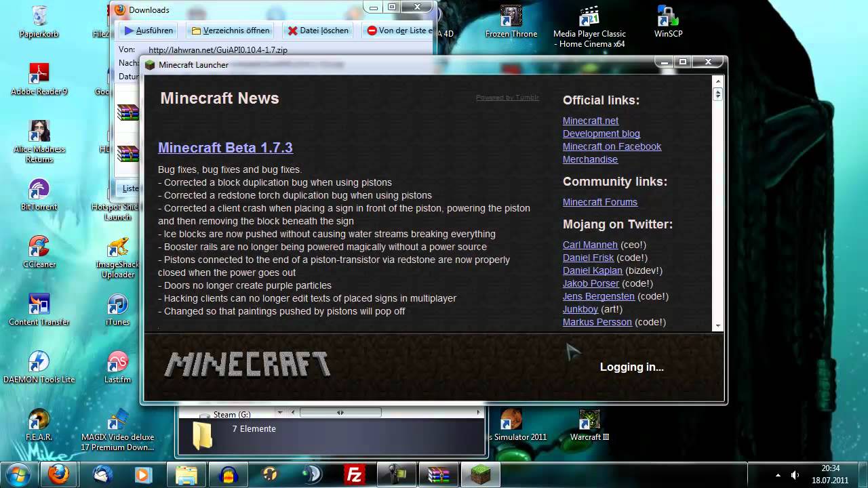Open the Last.fm desktop shortcut
The width and height of the screenshot is (868, 488).
tap(118, 367)
